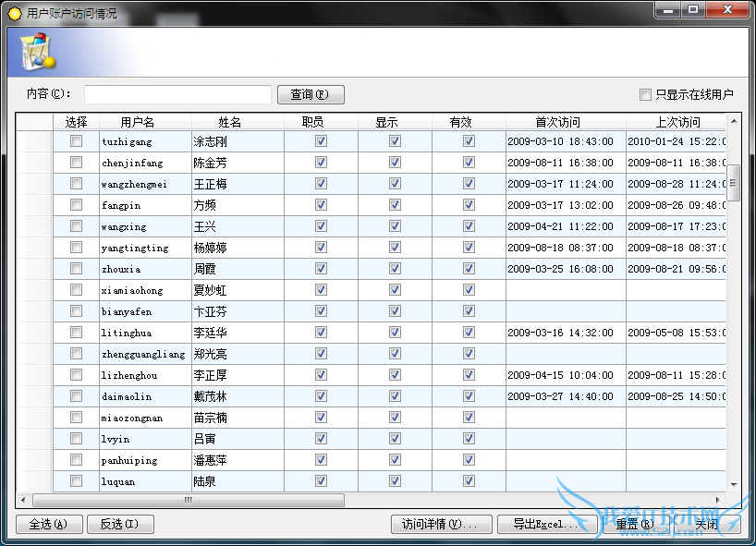Click first-visit cell '2009-03-10 18:43:00'
Image resolution: width=756 pixels, height=546 pixels.
[x=566, y=141]
